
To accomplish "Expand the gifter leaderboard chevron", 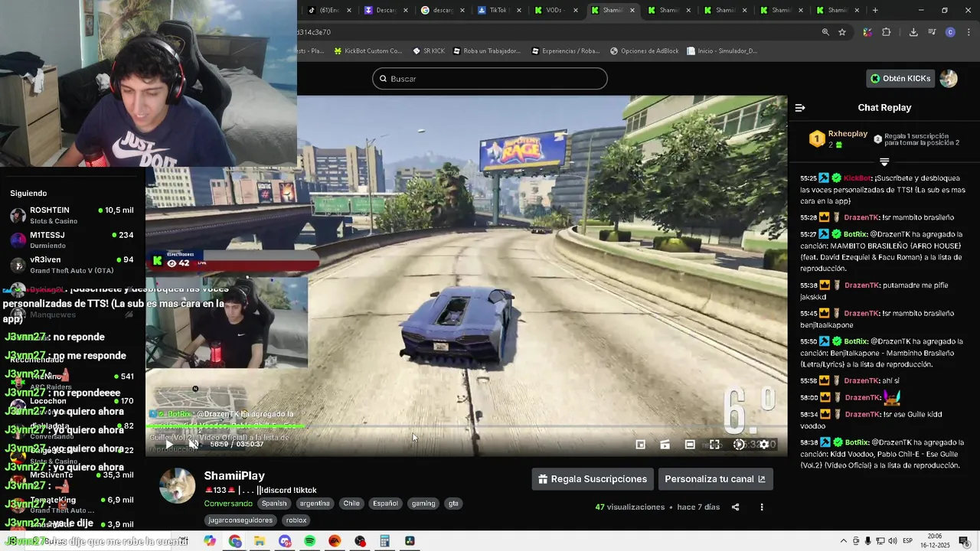I will (x=884, y=162).
